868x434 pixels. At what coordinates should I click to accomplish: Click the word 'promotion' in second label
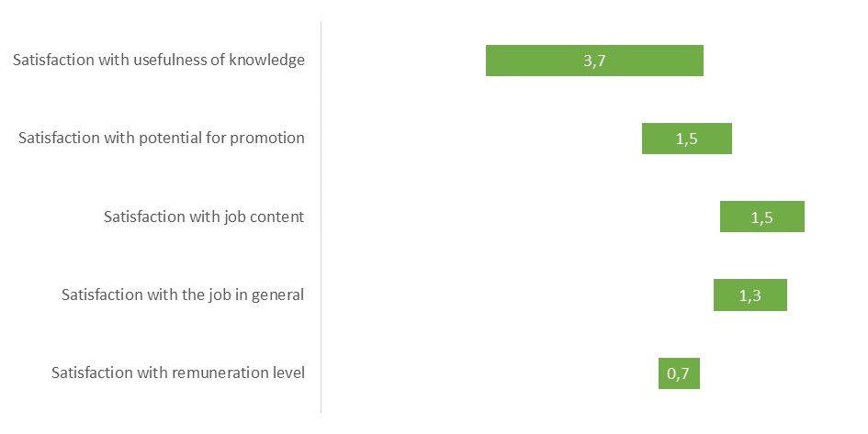tap(266, 138)
